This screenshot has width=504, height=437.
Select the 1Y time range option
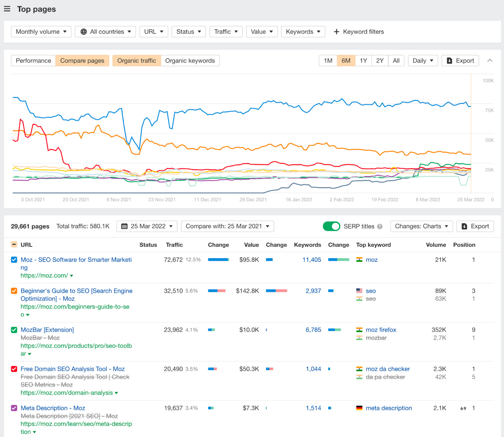pyautogui.click(x=363, y=61)
